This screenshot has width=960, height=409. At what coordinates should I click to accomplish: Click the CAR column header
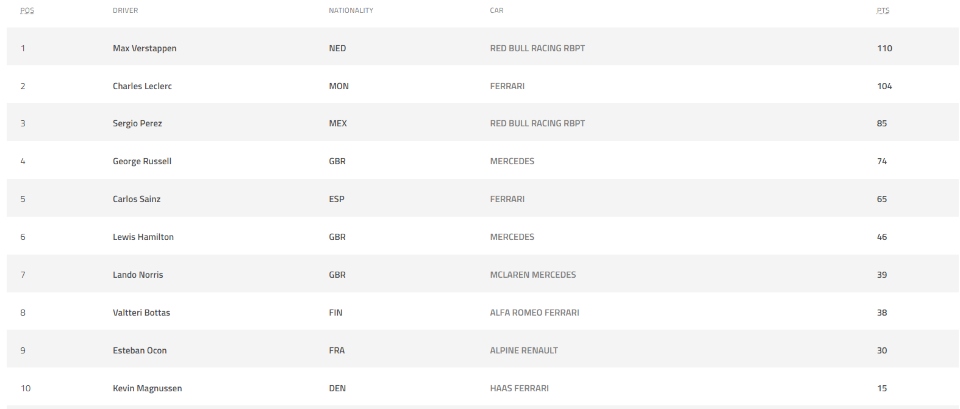496,10
